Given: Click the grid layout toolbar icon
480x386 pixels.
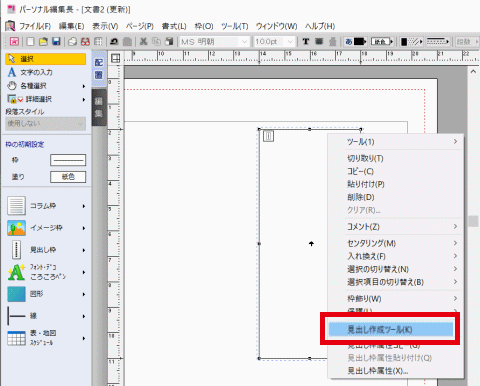Looking at the screenshot, I should point(98,42).
